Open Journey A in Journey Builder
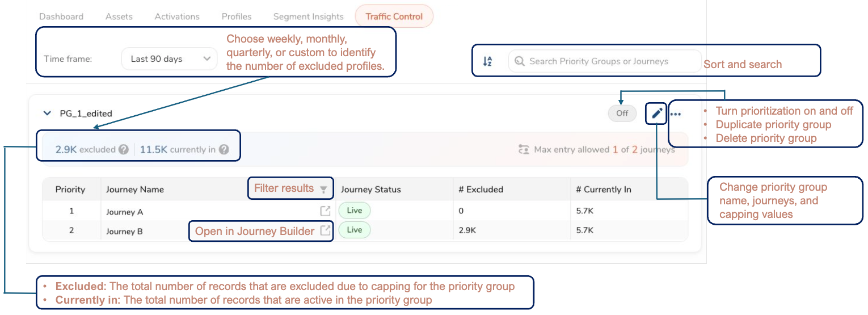This screenshot has height=315, width=868. (325, 211)
